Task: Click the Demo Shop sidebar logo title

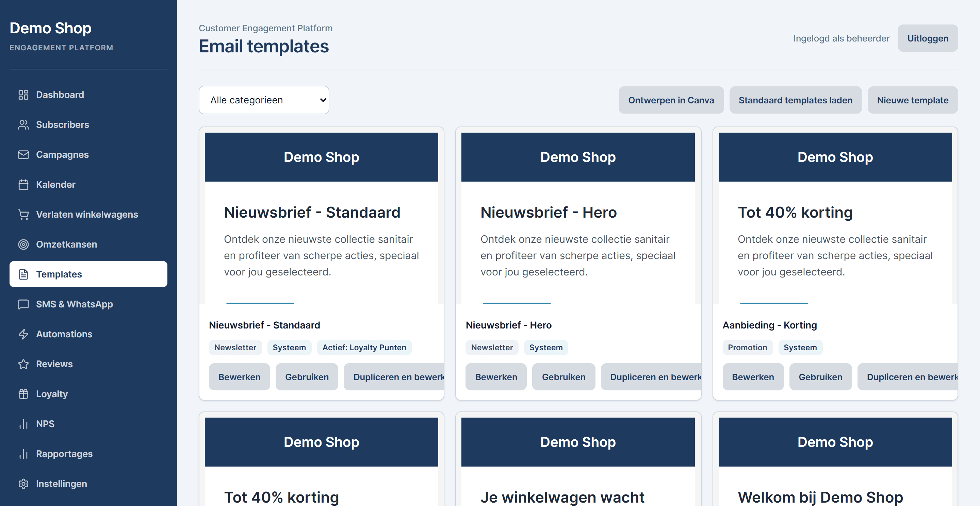Action: pyautogui.click(x=51, y=28)
